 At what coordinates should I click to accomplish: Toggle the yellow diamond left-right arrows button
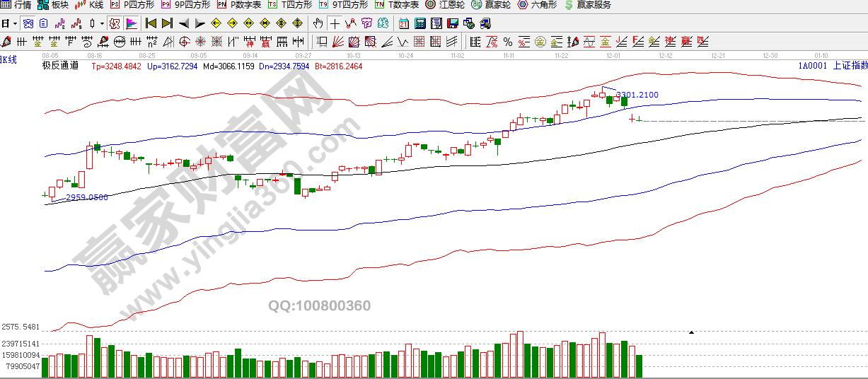click(x=249, y=23)
